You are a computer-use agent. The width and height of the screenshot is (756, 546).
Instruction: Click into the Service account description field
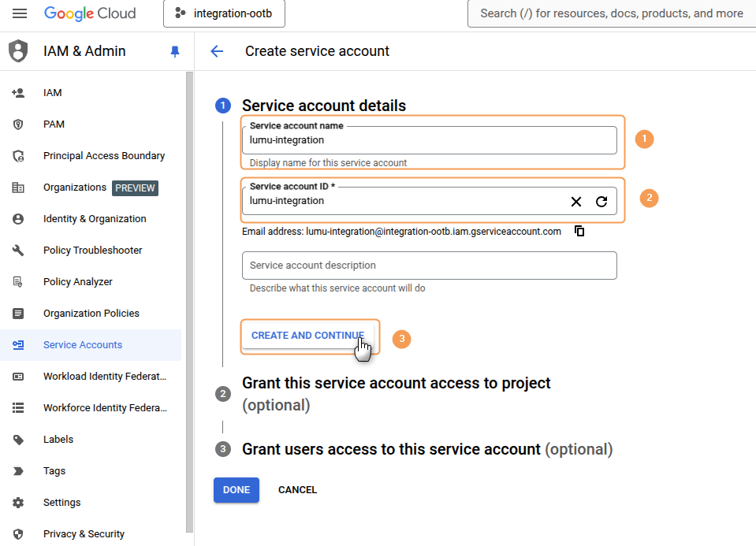[429, 266]
